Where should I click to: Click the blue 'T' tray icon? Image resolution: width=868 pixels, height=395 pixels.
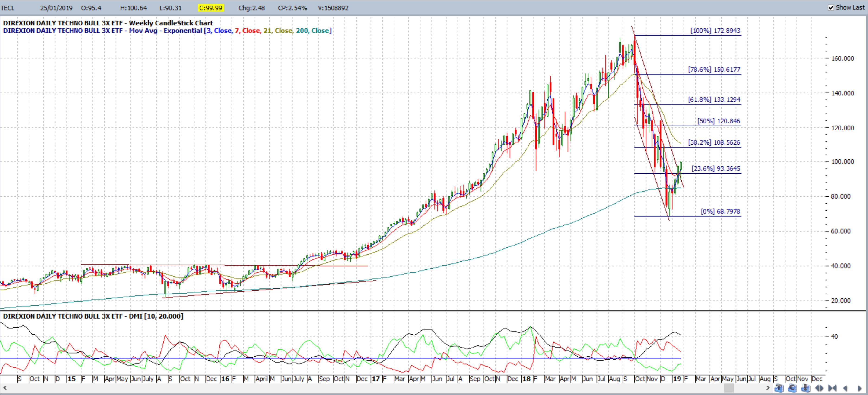pos(779,388)
